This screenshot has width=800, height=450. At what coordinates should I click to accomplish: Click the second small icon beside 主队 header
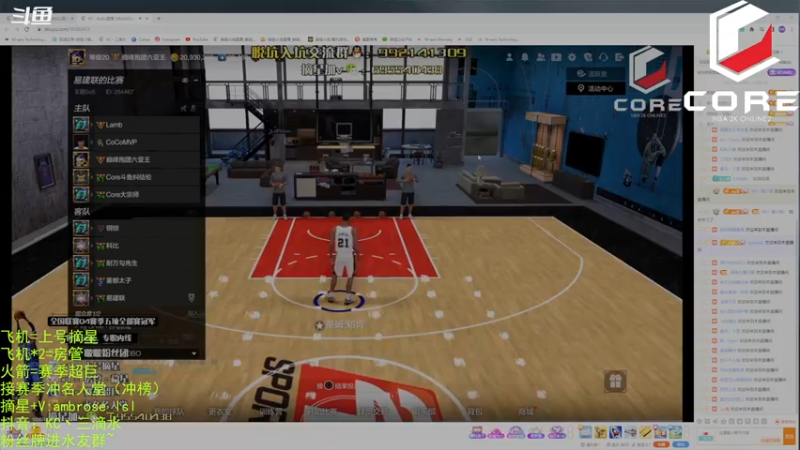[x=193, y=108]
